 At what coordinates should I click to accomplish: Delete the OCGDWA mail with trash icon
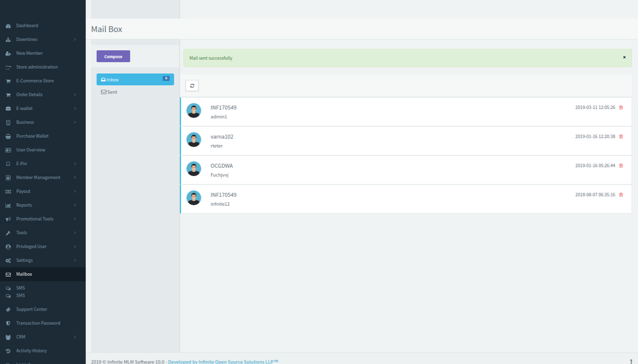click(621, 166)
